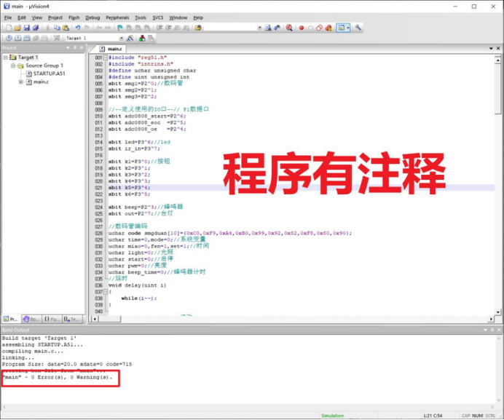Select STARTUP.A51 in the project tree
The height and width of the screenshot is (420, 504).
[x=49, y=74]
